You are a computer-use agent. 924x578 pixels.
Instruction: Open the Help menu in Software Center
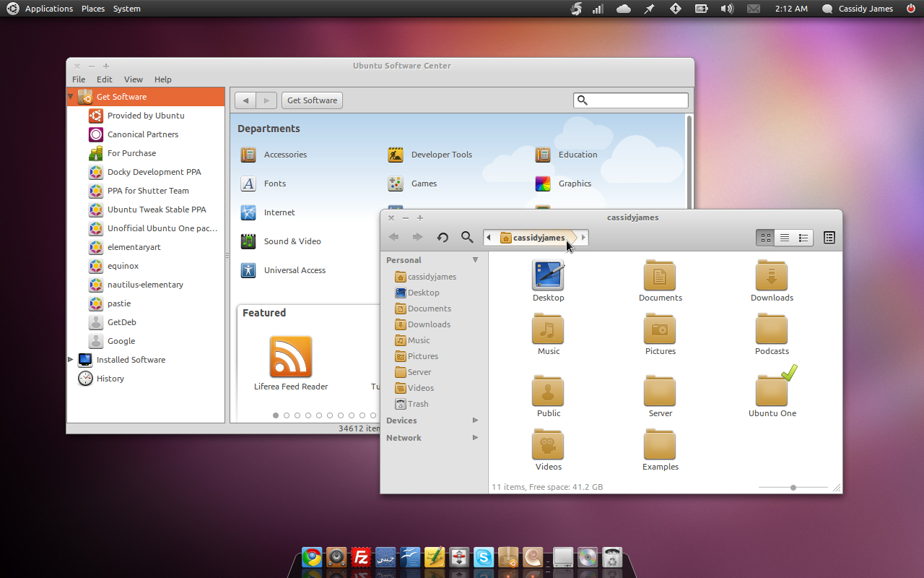(x=163, y=79)
